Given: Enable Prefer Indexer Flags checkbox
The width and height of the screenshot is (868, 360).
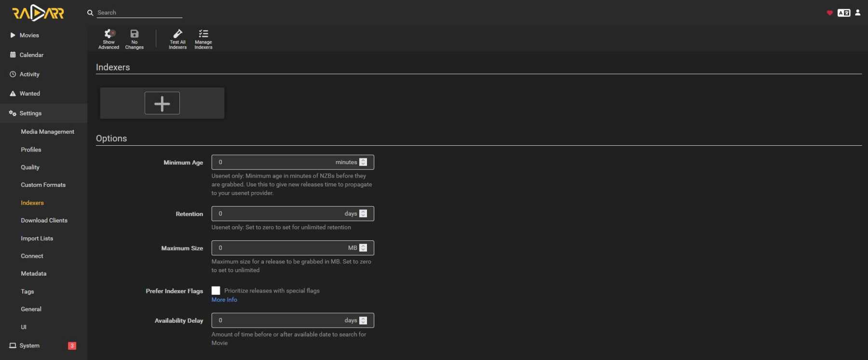Looking at the screenshot, I should 216,291.
